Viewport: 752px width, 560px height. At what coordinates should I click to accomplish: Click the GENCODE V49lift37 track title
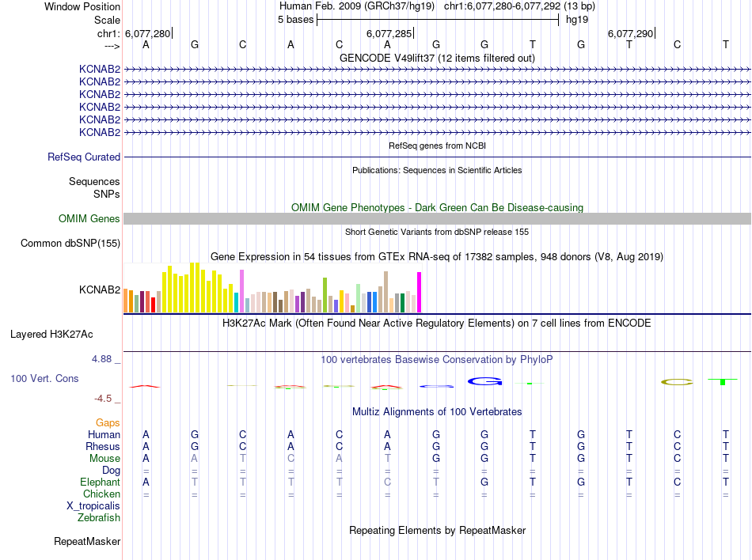point(437,58)
